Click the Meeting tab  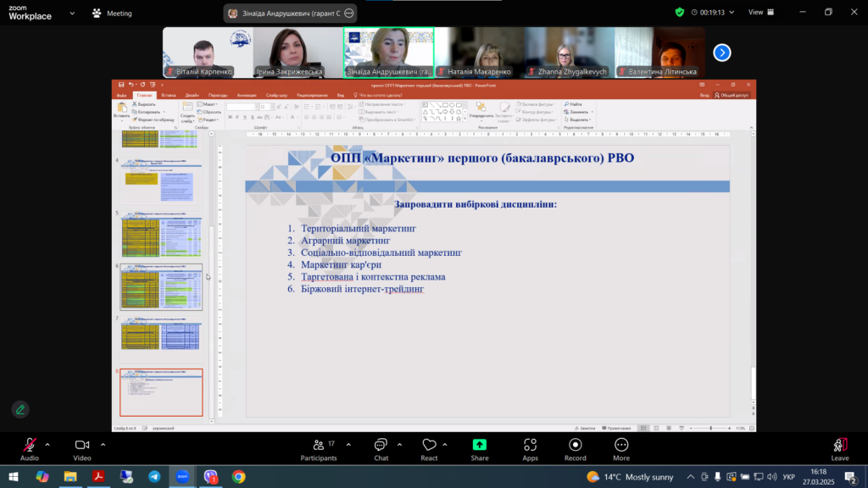[113, 13]
